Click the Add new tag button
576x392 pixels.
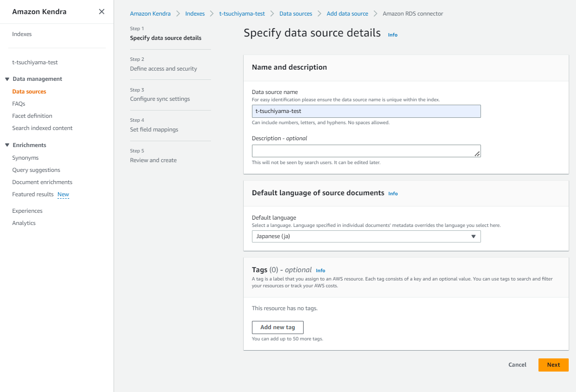click(277, 327)
